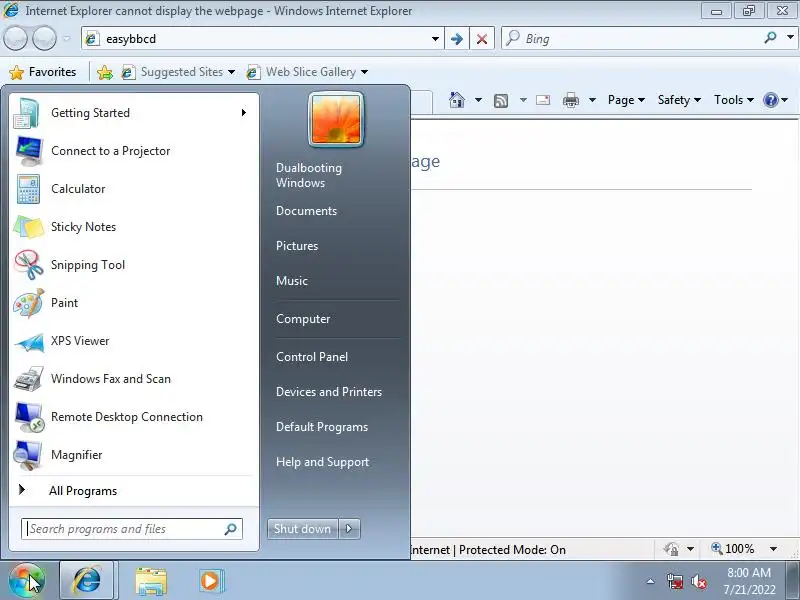Click the Home icon in the command bar
This screenshot has height=600, width=800.
click(x=457, y=100)
